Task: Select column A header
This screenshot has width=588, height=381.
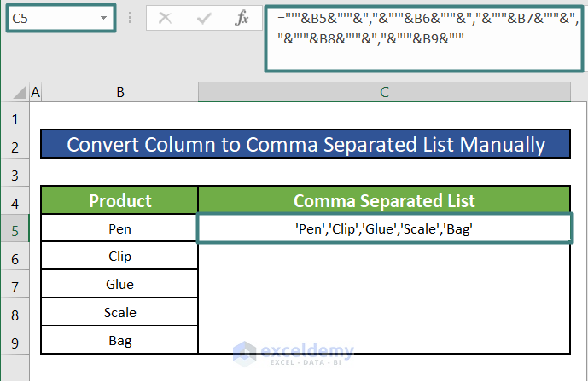Action: tap(36, 92)
